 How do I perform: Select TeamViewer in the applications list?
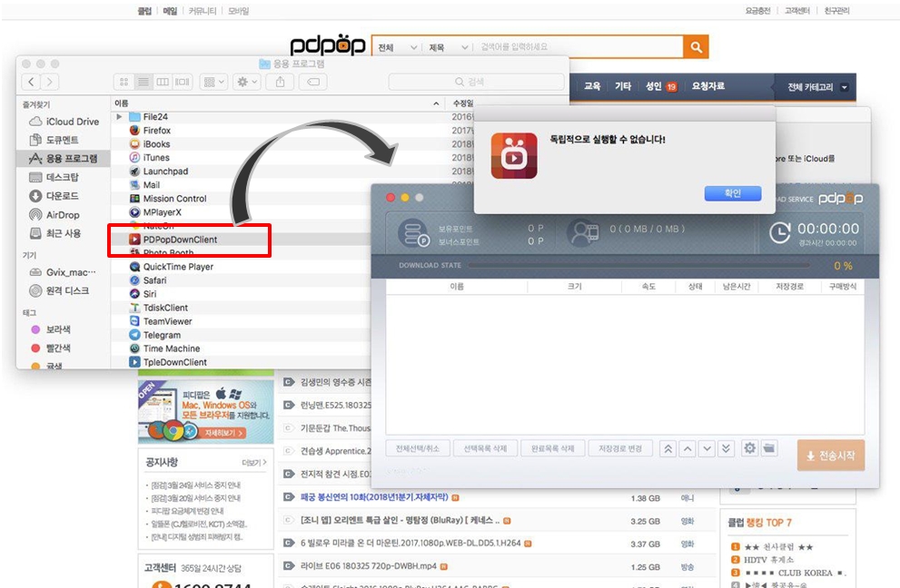161,321
